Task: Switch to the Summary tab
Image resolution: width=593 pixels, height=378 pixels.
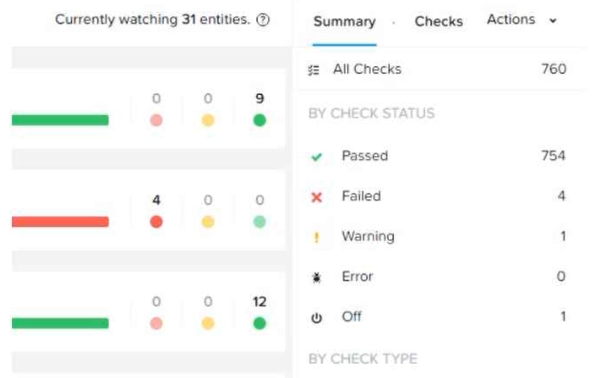Action: pyautogui.click(x=345, y=22)
